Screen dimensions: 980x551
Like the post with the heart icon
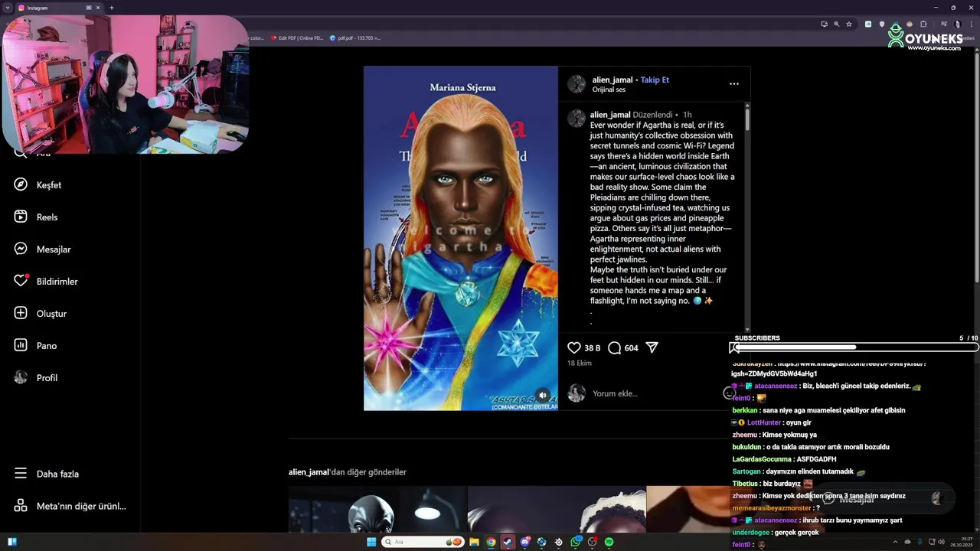pyautogui.click(x=574, y=347)
